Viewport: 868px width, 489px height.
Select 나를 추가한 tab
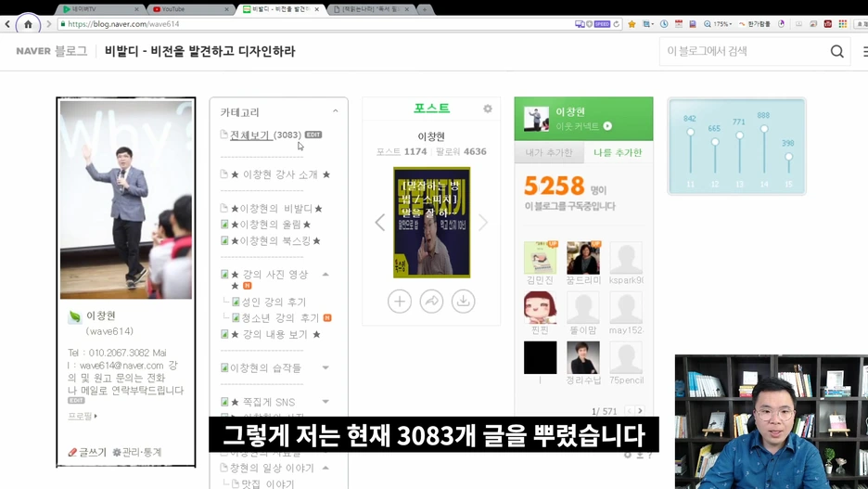tap(618, 152)
